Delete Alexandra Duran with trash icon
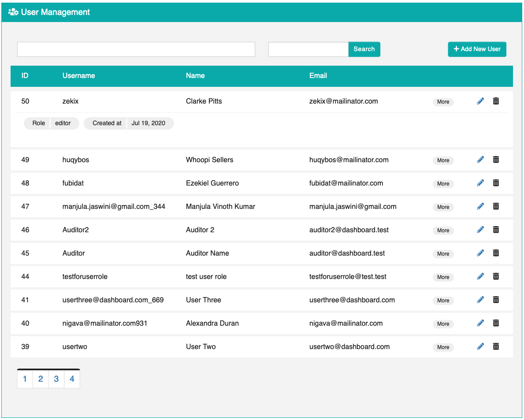This screenshot has height=420, width=524. (496, 323)
